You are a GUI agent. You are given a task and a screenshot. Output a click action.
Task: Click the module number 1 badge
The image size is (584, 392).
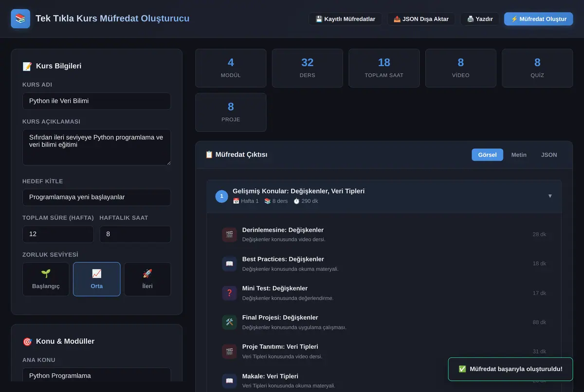(221, 196)
